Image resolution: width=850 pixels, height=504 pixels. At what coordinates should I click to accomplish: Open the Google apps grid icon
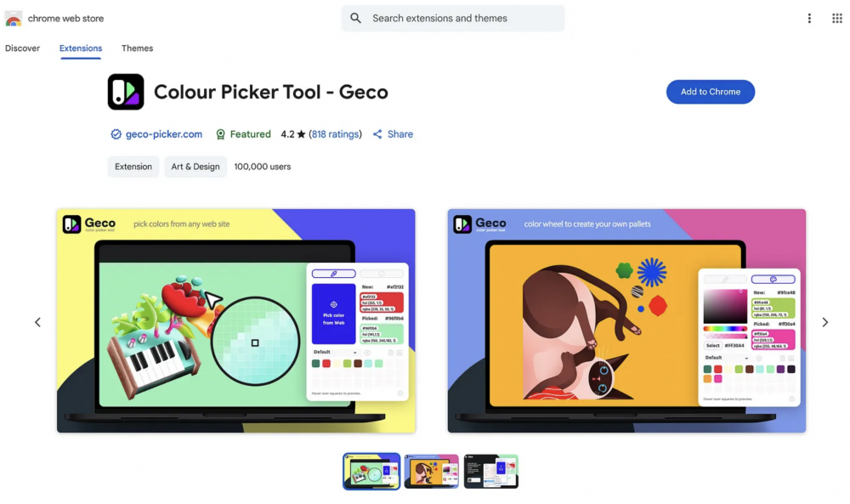[x=837, y=19]
